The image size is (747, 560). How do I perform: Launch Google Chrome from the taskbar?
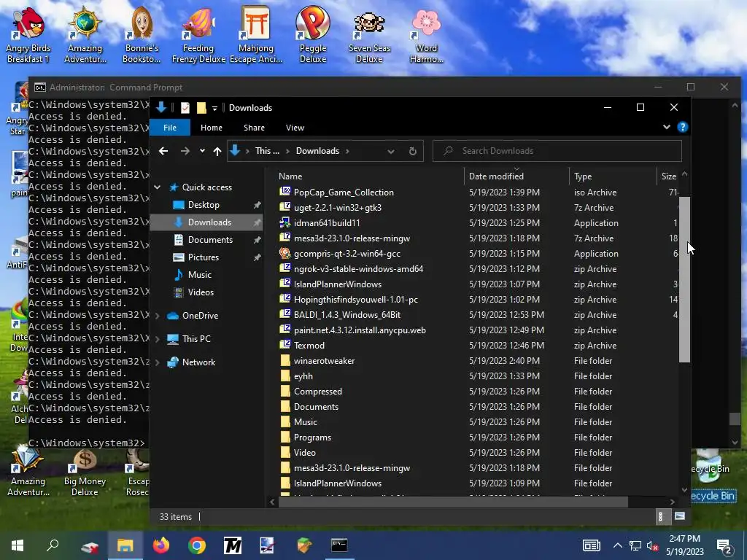click(197, 545)
